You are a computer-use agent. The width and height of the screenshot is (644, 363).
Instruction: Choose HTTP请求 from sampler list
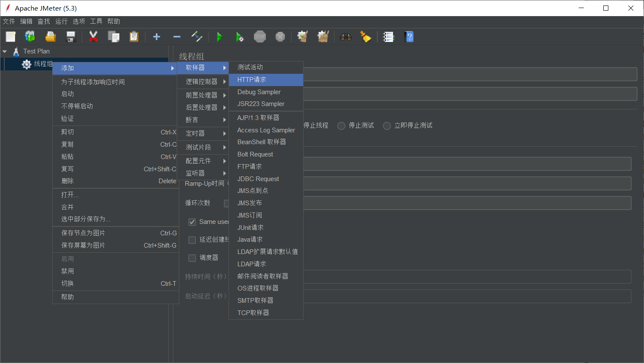click(266, 80)
